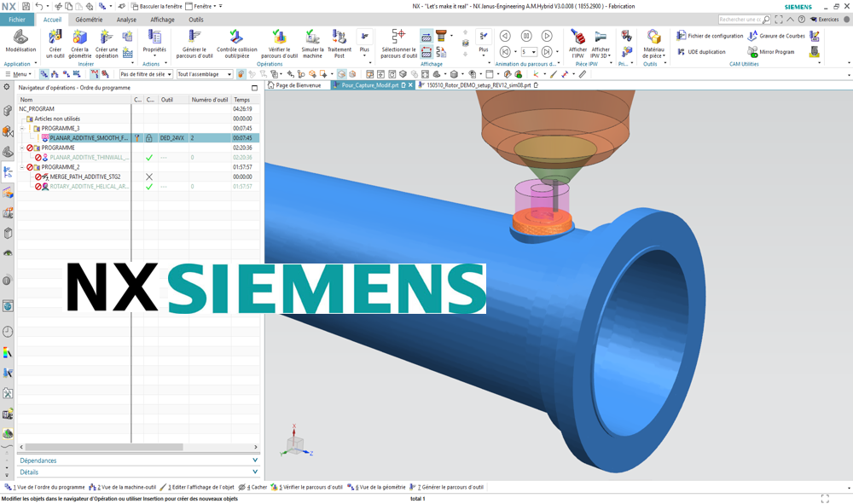Screen dimensions: 853x504
Task: Click Vue de la machine-outil
Action: coord(122,487)
